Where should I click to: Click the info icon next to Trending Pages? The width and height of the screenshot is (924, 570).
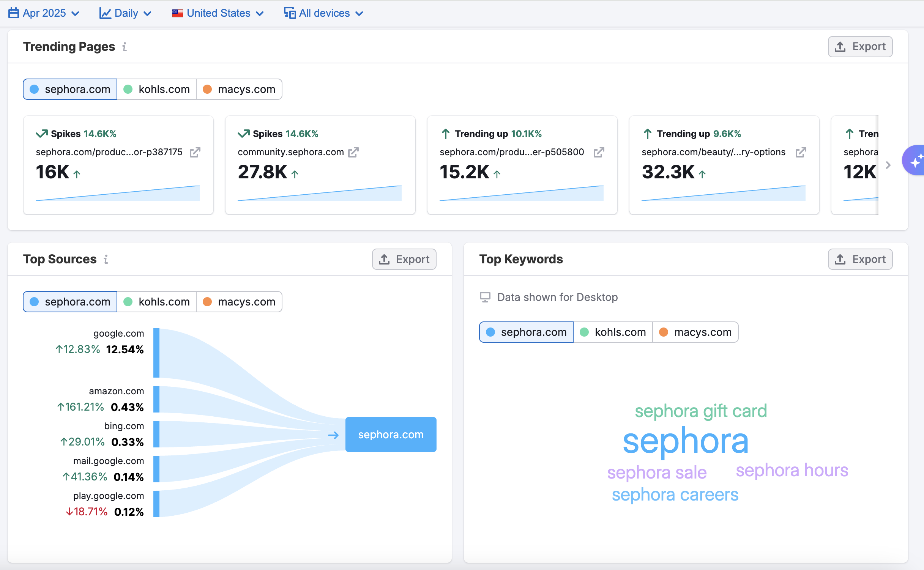125,47
